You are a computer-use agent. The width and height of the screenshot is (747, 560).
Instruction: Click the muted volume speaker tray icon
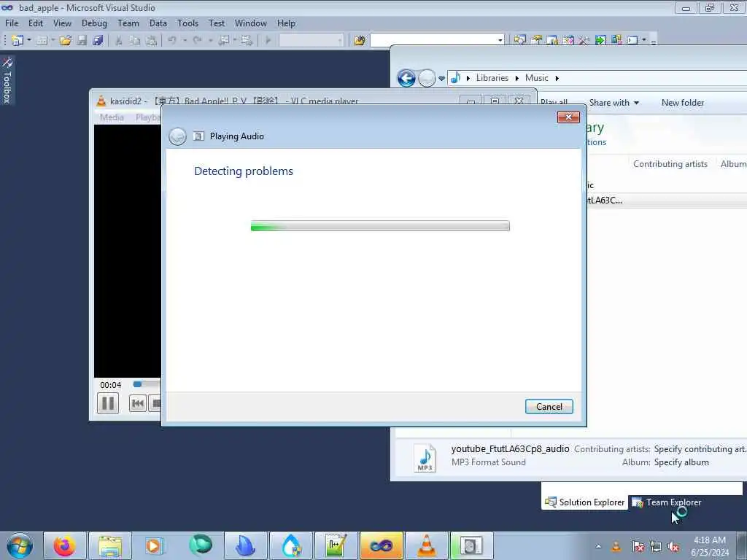tap(673, 547)
